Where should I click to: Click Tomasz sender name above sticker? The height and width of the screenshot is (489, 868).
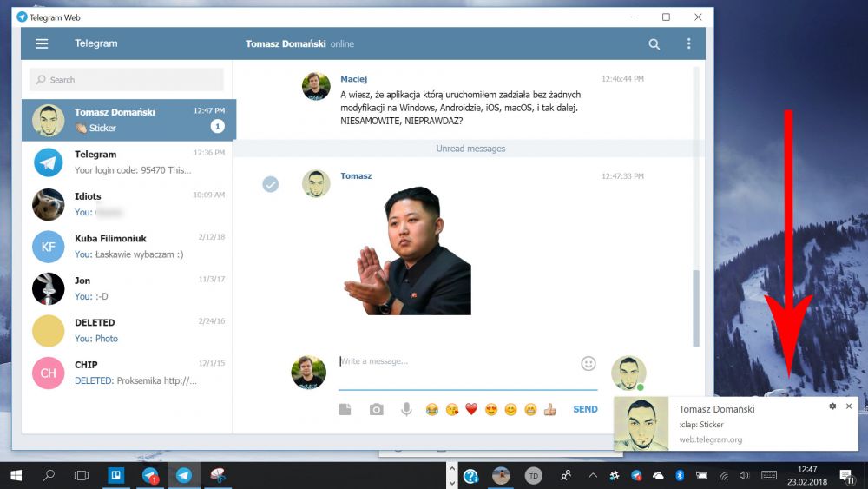[x=356, y=176]
